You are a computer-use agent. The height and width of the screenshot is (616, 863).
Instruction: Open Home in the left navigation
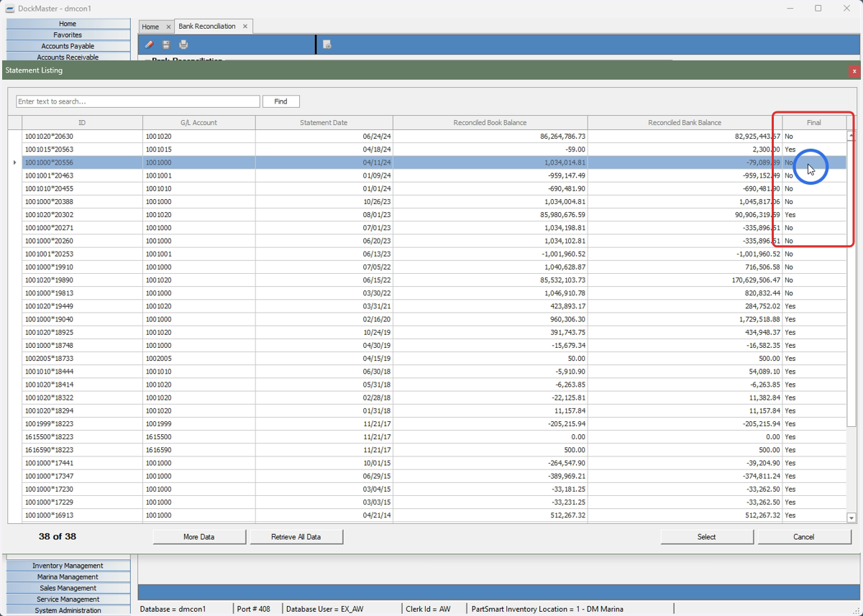[x=68, y=24]
